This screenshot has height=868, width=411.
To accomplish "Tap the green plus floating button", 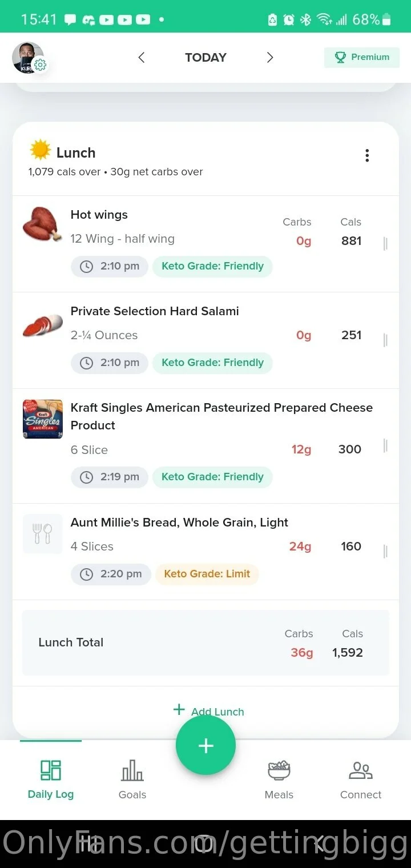I will pos(205,745).
